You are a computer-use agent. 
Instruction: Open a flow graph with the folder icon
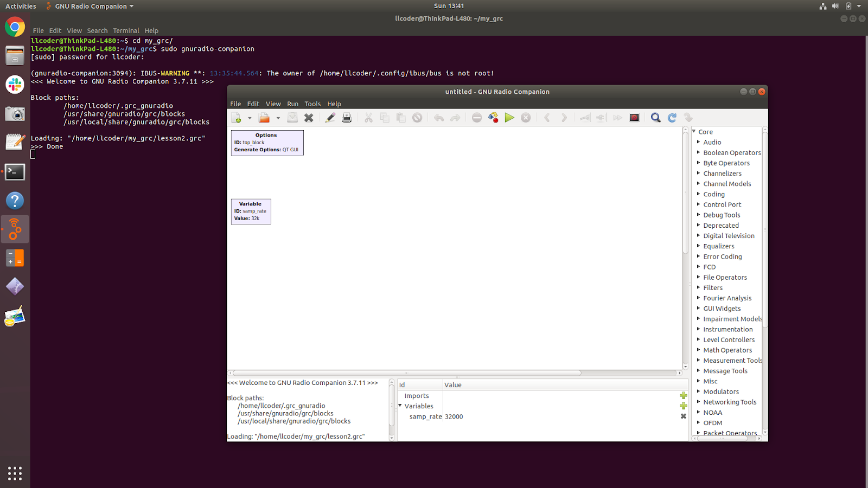coord(264,118)
